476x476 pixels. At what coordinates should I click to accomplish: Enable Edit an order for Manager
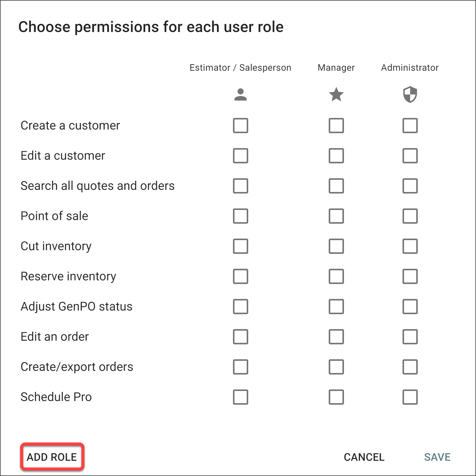pos(336,337)
